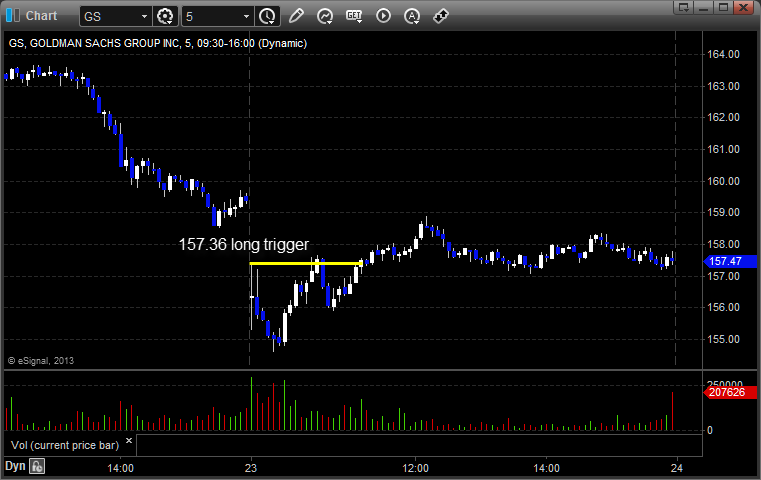Click the 24 date label on time axis
The image size is (761, 480).
[x=676, y=468]
